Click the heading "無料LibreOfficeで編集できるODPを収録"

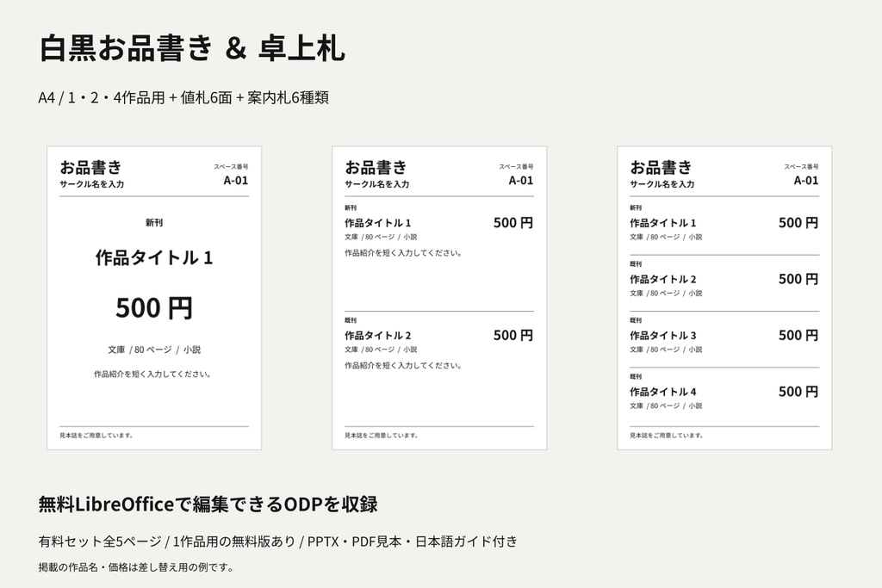pos(208,504)
